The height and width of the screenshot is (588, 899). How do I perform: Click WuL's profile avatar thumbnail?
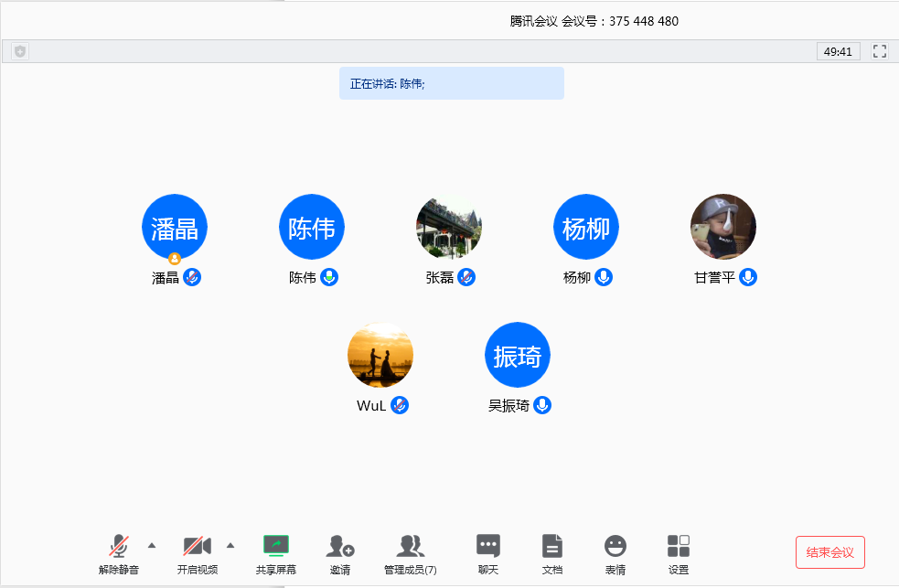pyautogui.click(x=380, y=355)
